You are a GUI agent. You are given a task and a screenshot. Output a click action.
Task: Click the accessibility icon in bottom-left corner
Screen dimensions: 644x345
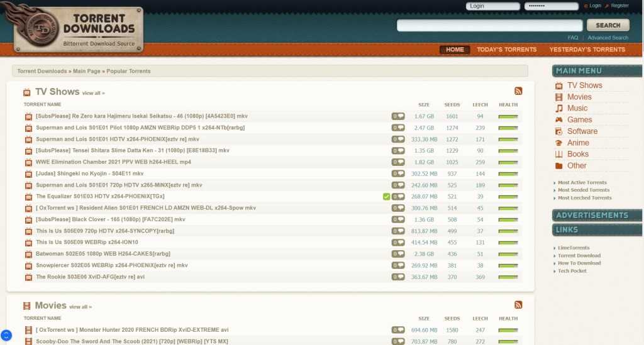[x=7, y=335]
